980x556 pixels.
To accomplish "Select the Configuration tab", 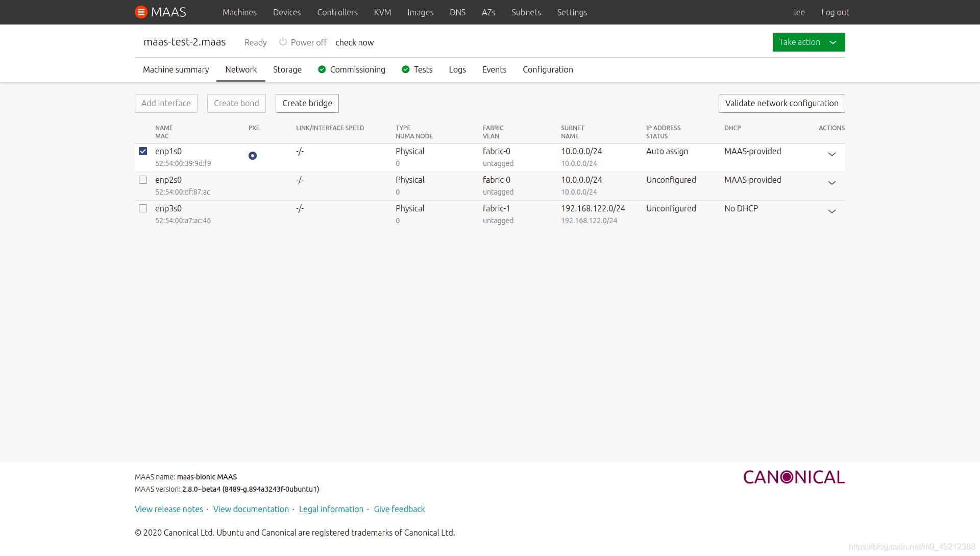I will click(548, 69).
